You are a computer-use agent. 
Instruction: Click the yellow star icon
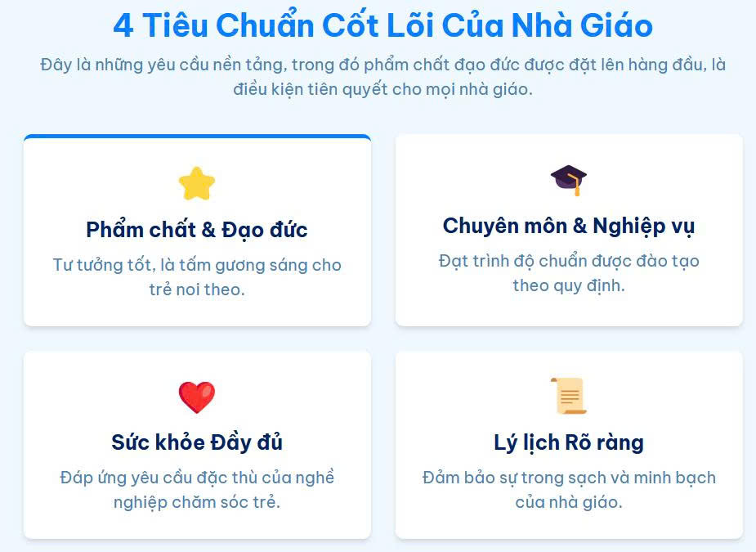click(197, 184)
